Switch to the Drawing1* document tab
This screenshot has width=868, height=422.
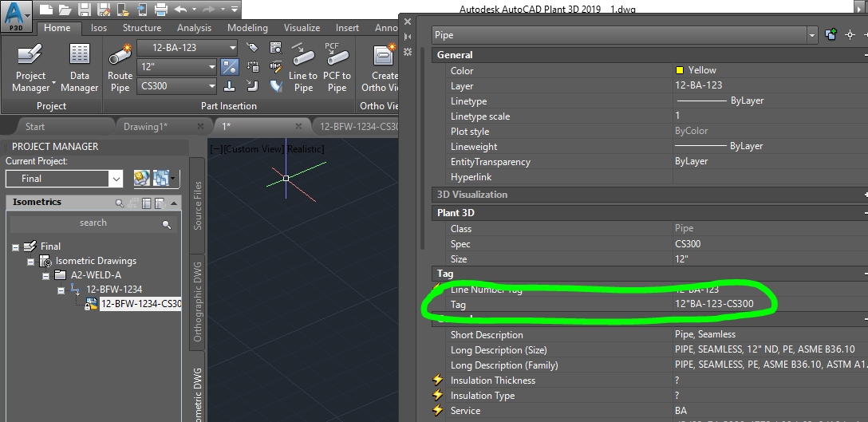(145, 126)
